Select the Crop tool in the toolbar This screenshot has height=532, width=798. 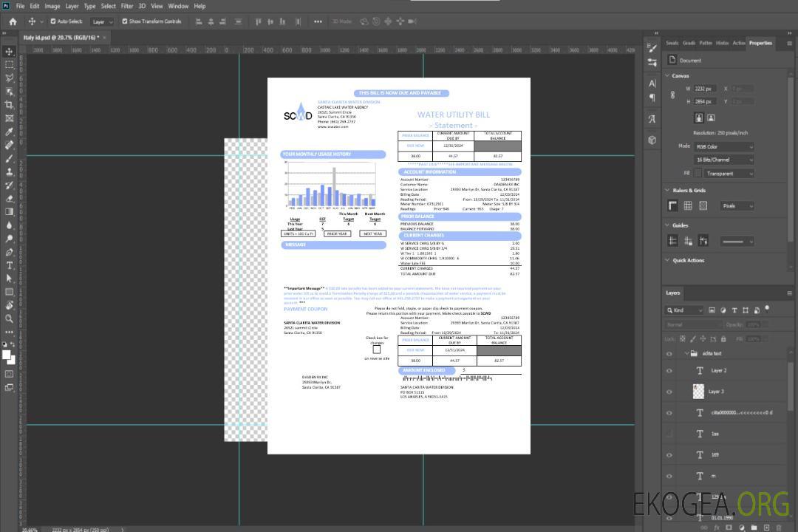tap(10, 105)
